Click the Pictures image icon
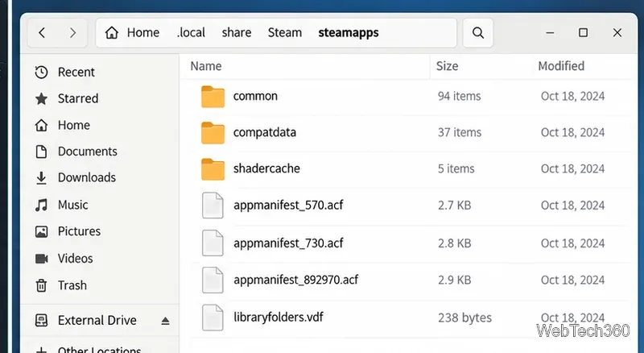The width and height of the screenshot is (644, 353). tap(41, 231)
